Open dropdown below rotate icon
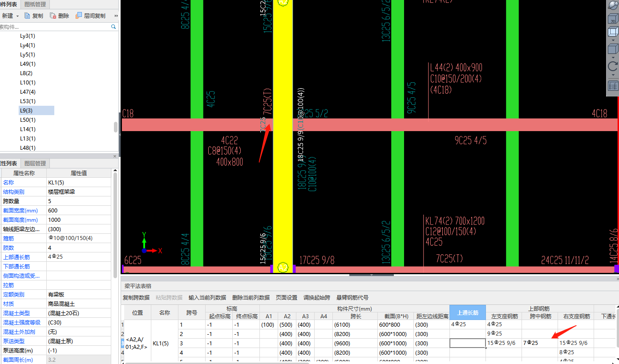This screenshot has width=619, height=364. (x=613, y=75)
